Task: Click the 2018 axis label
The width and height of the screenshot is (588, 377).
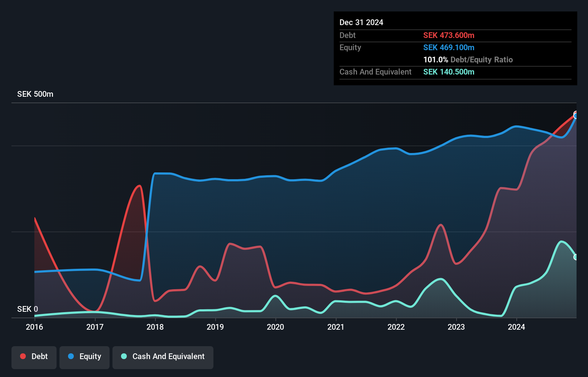Action: coord(155,327)
